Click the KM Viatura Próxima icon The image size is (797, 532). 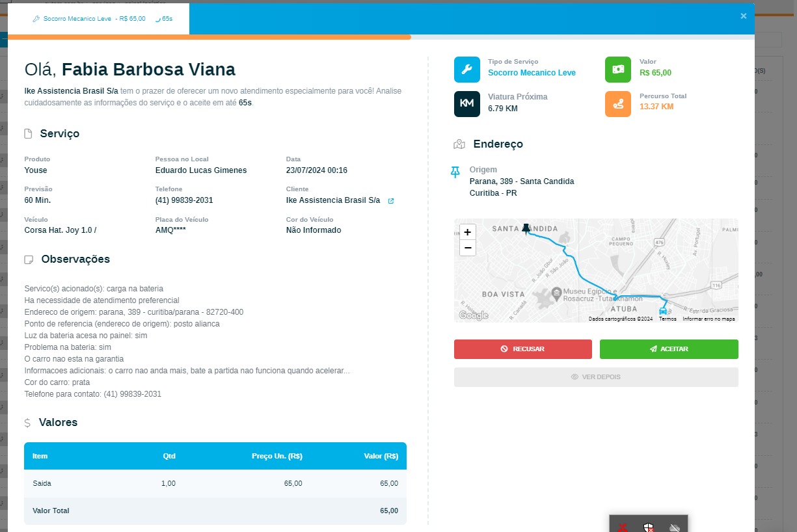467,104
